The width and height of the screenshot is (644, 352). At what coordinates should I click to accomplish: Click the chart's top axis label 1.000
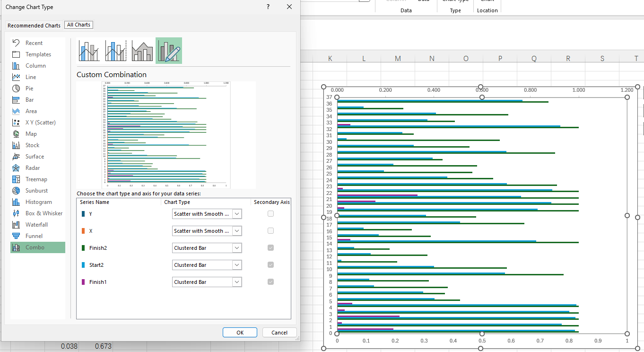(x=578, y=90)
